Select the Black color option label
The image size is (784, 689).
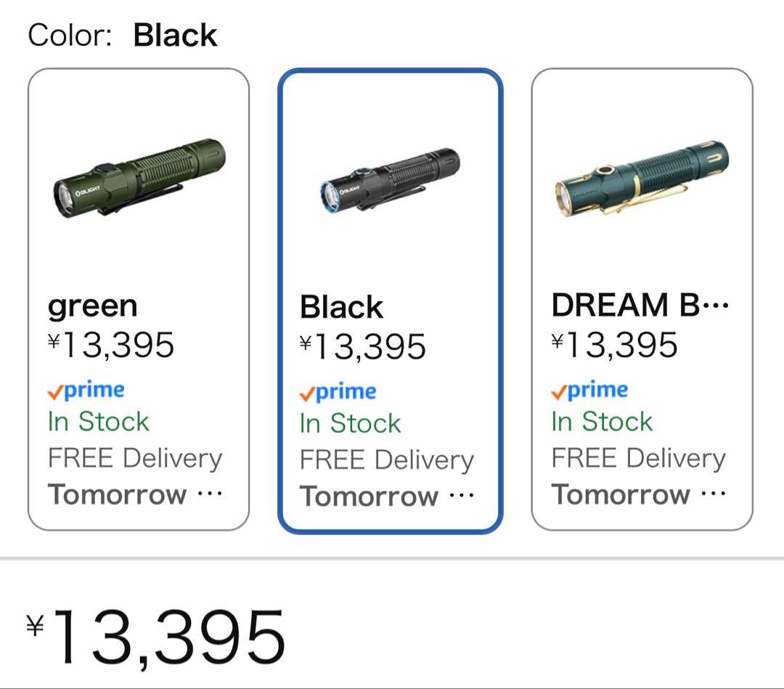point(341,307)
